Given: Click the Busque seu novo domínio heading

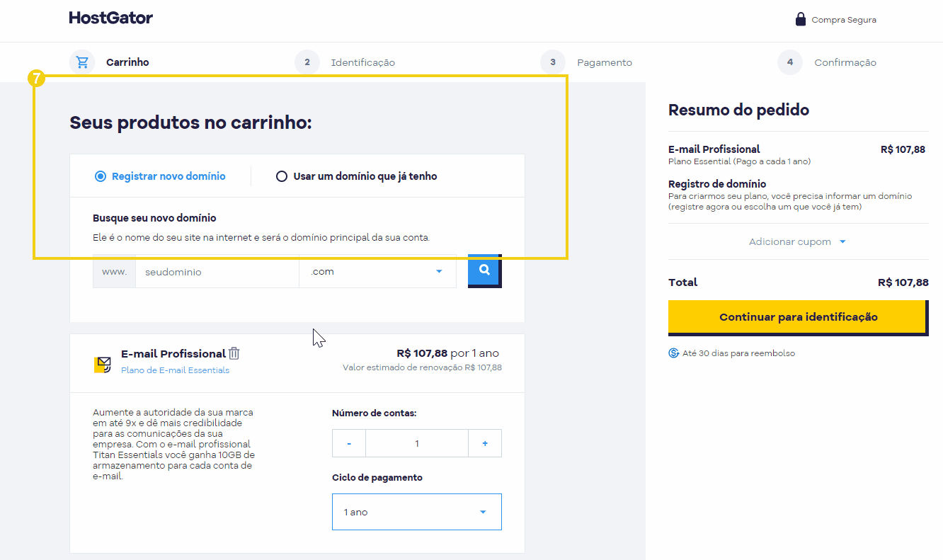Looking at the screenshot, I should point(154,218).
